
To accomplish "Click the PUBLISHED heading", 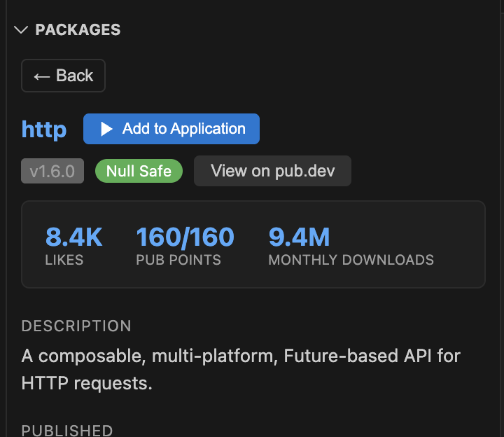I will pyautogui.click(x=67, y=431).
